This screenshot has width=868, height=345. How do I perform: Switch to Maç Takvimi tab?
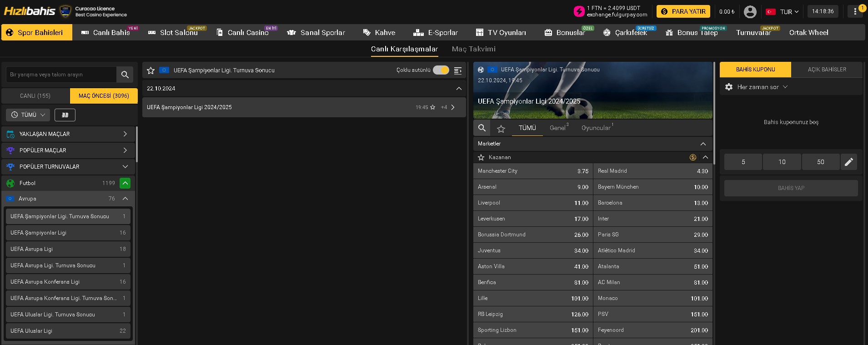[474, 49]
